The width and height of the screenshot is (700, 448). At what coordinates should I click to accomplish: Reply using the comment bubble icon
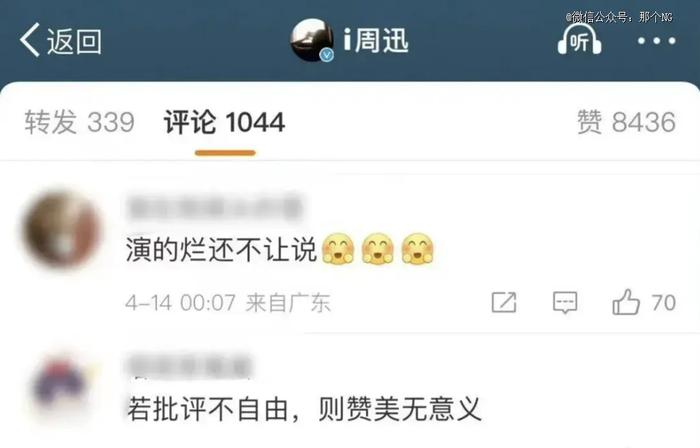565,303
